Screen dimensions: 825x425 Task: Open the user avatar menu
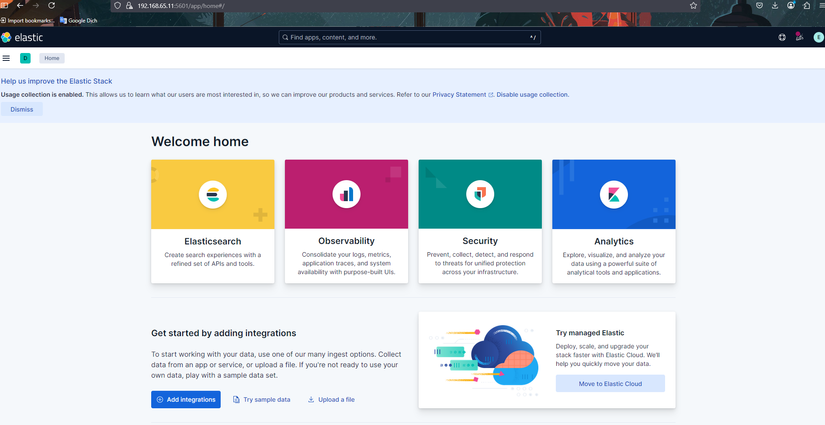click(x=818, y=37)
